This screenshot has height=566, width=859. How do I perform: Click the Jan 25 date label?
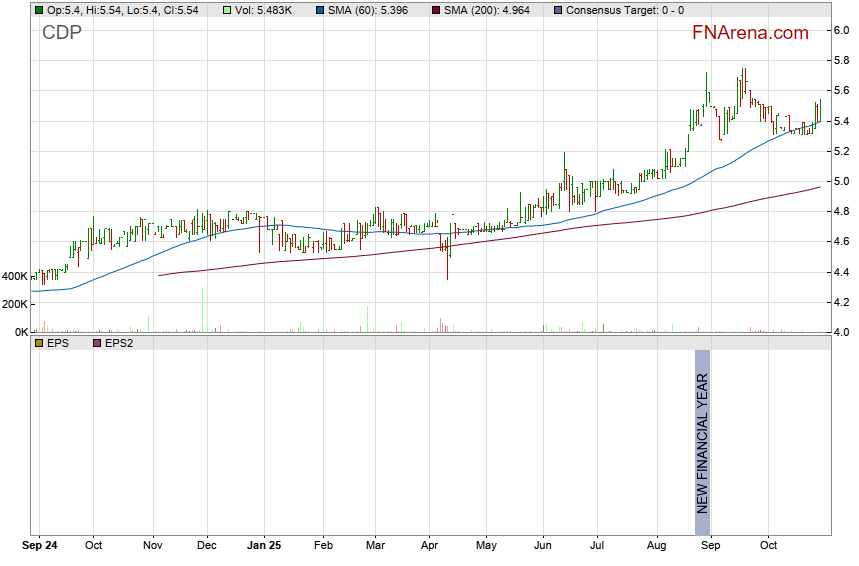tap(265, 547)
